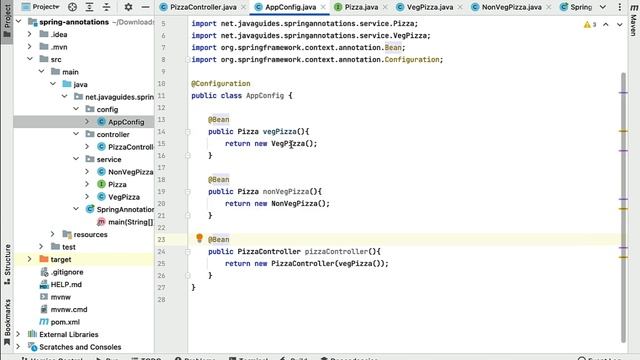Expand the resources folder
The height and width of the screenshot is (360, 640).
click(53, 234)
